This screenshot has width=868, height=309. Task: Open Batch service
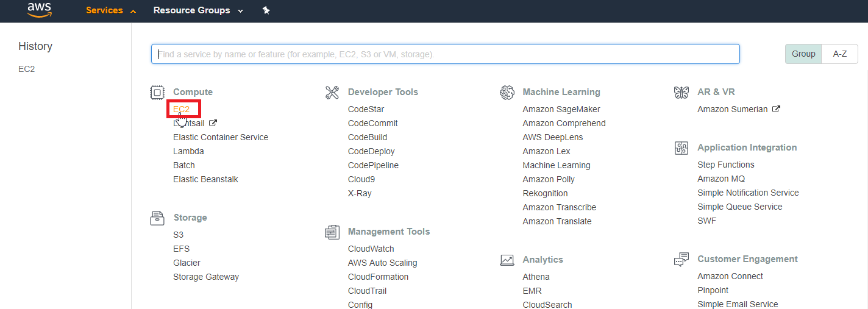pos(184,165)
